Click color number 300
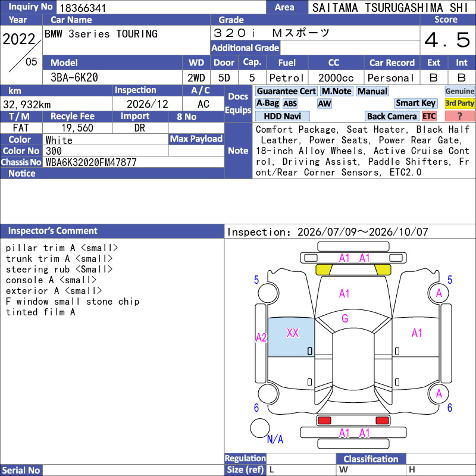The width and height of the screenshot is (476, 476). click(x=54, y=151)
